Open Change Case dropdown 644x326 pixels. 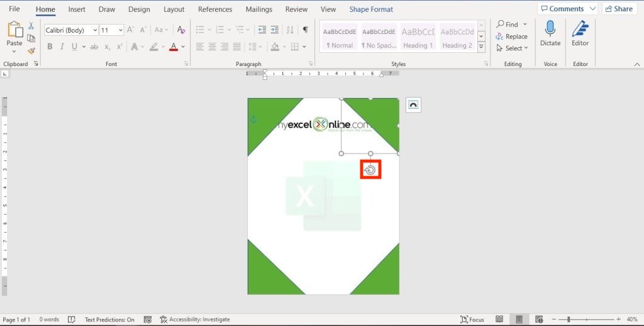coord(162,30)
